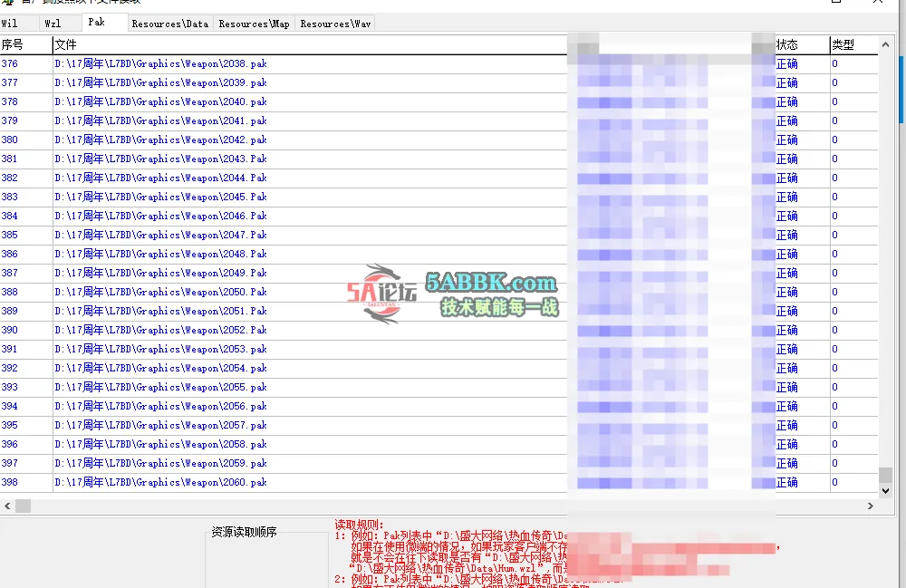Select row with Weapon\2053.pak

point(439,349)
